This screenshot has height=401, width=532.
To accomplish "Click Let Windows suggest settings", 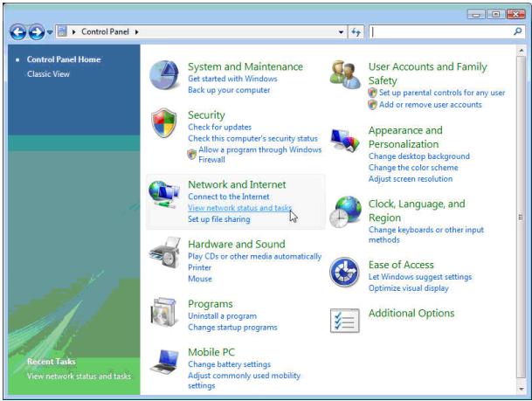I will (x=420, y=277).
